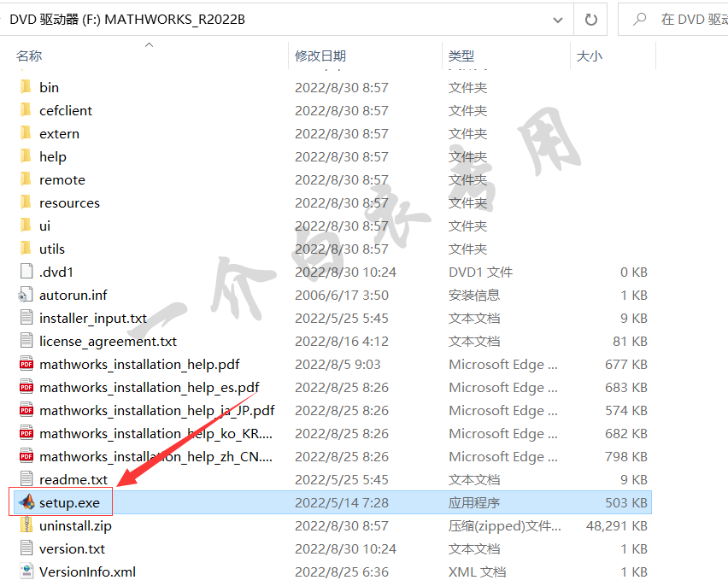Image resolution: width=728 pixels, height=586 pixels.
Task: Select the VersionInfo.xml file name
Action: [88, 572]
